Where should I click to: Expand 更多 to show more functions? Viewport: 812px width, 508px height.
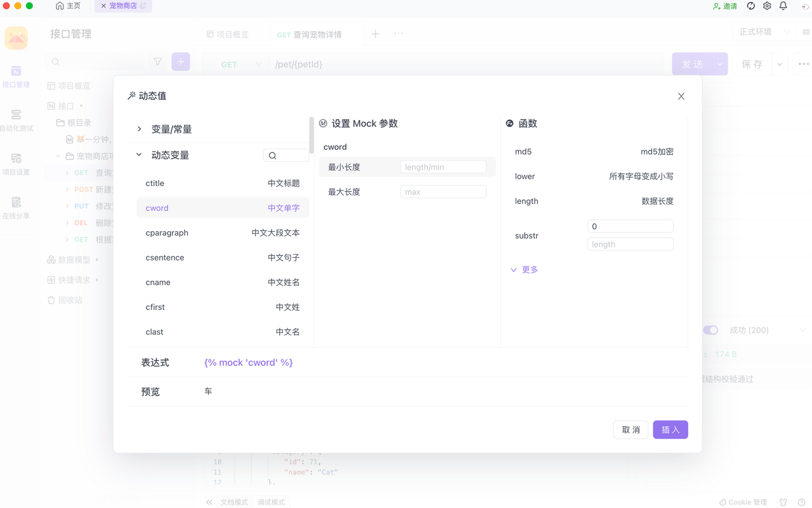[x=525, y=269]
